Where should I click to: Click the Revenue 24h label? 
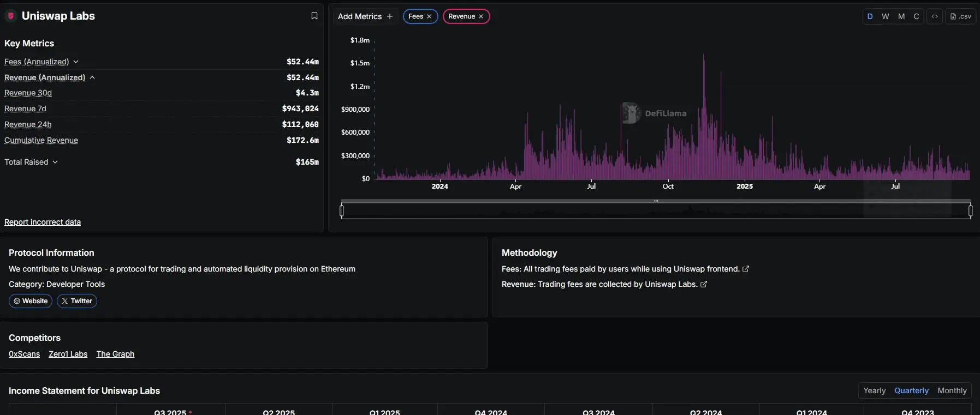[28, 124]
